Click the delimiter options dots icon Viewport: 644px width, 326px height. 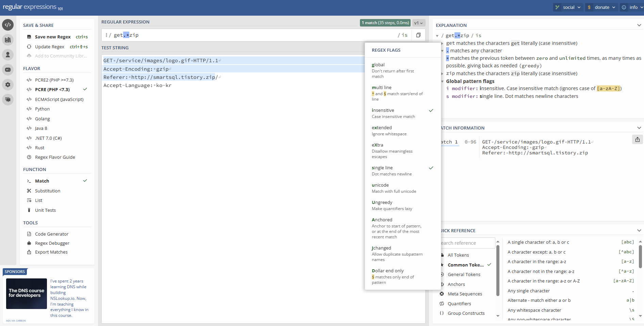pyautogui.click(x=106, y=35)
